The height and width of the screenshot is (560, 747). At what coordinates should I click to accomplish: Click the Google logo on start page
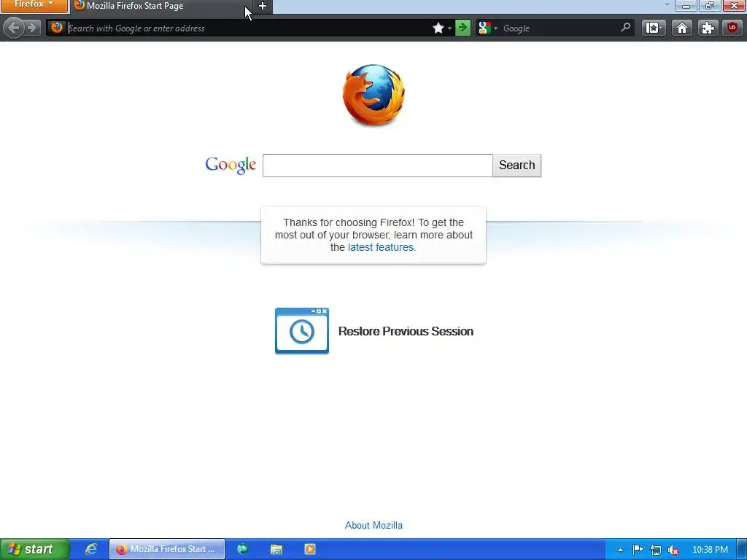[x=231, y=166]
